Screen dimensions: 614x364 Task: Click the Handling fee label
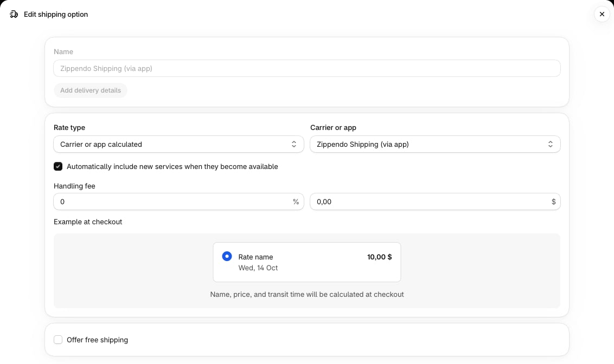tap(74, 186)
